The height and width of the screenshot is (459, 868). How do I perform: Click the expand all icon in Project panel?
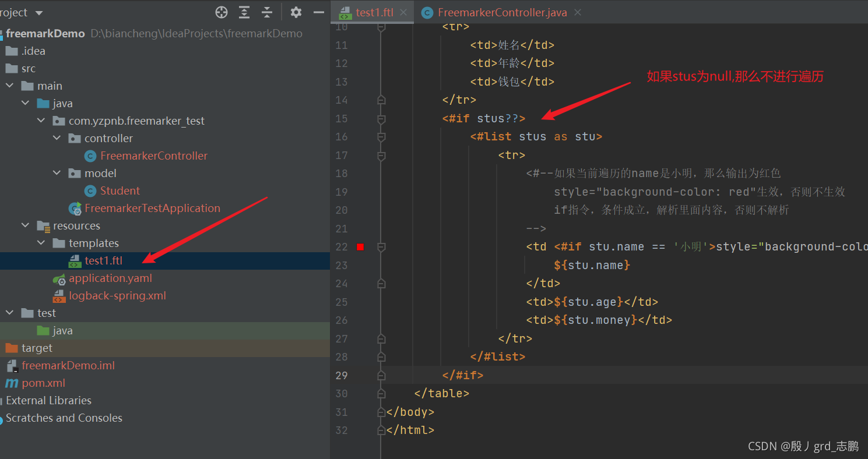tap(244, 12)
